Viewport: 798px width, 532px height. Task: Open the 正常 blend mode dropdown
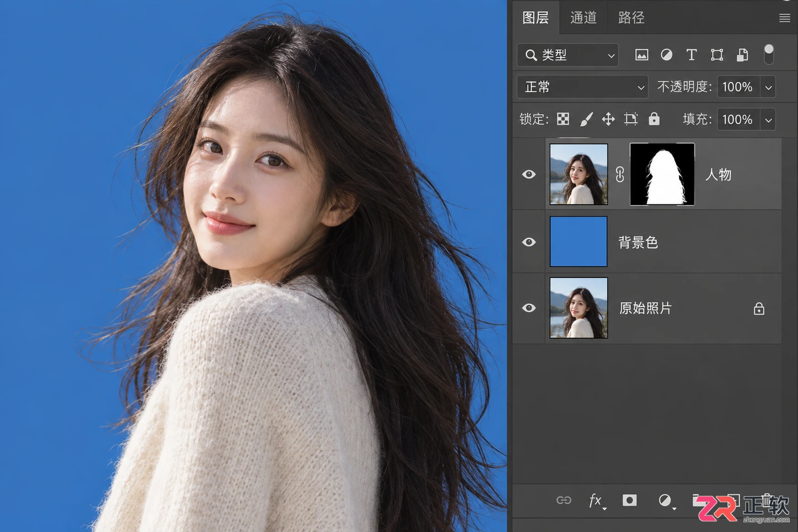pos(582,87)
